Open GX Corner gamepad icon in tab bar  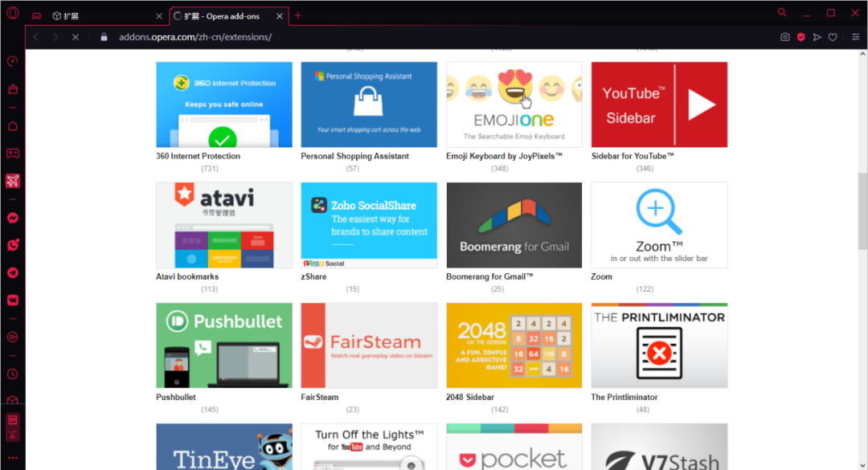point(36,16)
